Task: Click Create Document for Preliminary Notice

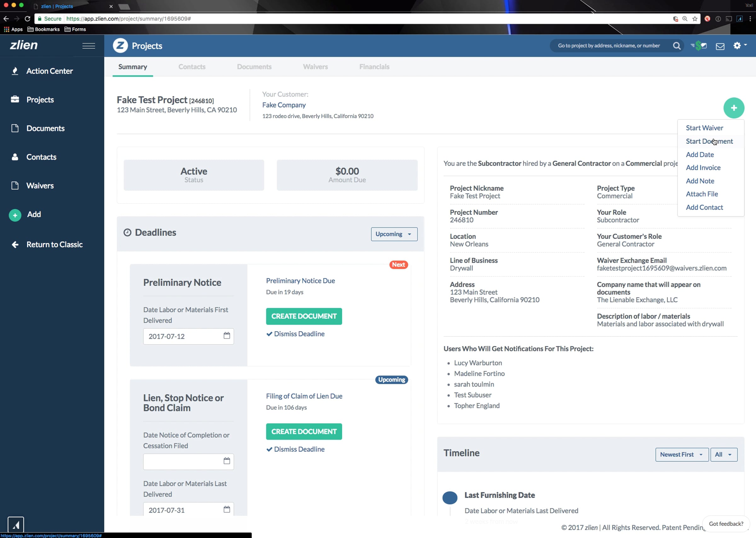Action: pyautogui.click(x=304, y=316)
